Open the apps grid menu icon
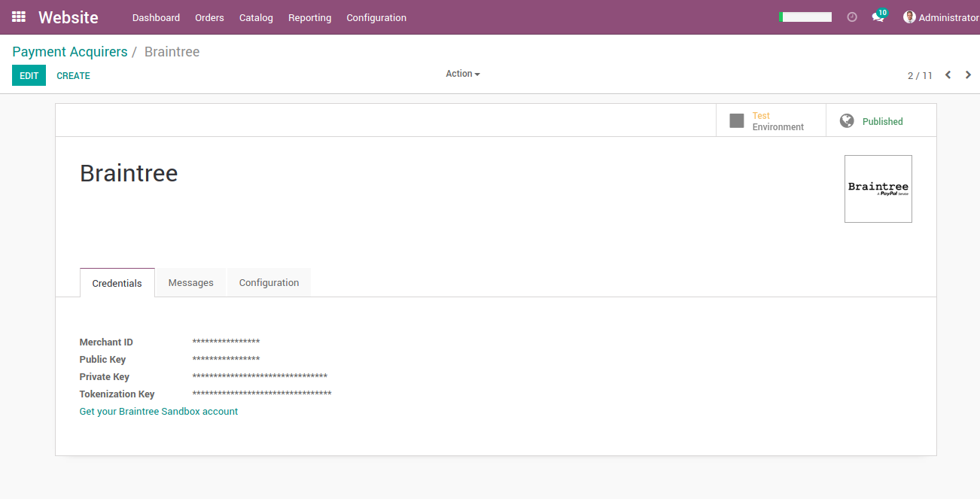This screenshot has height=499, width=980. click(x=19, y=17)
